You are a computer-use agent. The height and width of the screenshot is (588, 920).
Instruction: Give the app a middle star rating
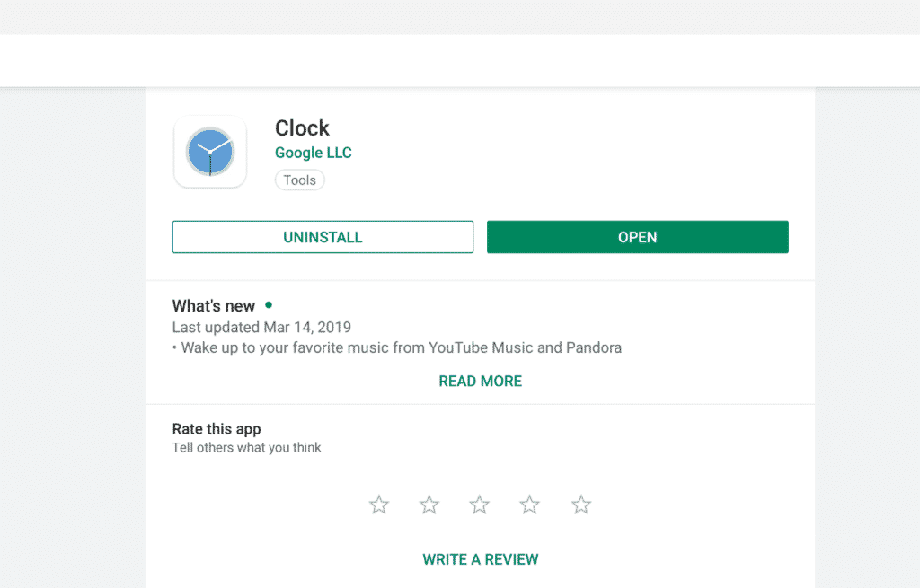coord(479,505)
